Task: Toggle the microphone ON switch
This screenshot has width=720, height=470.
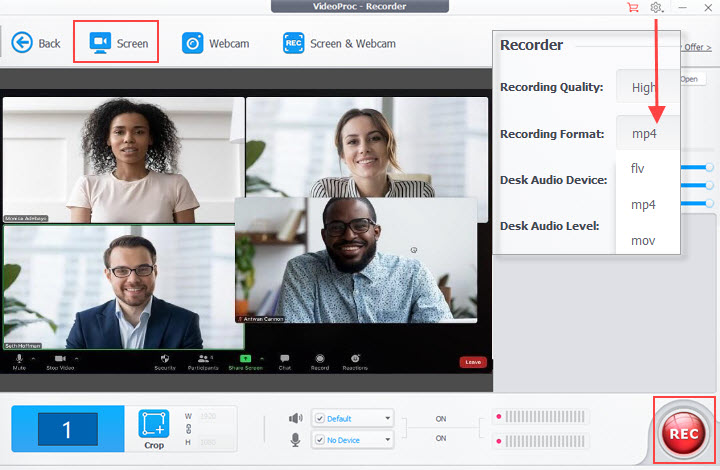Action: click(441, 438)
